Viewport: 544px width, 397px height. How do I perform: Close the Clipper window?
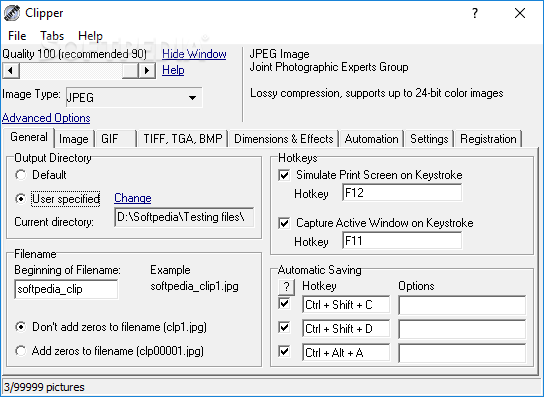pos(520,14)
